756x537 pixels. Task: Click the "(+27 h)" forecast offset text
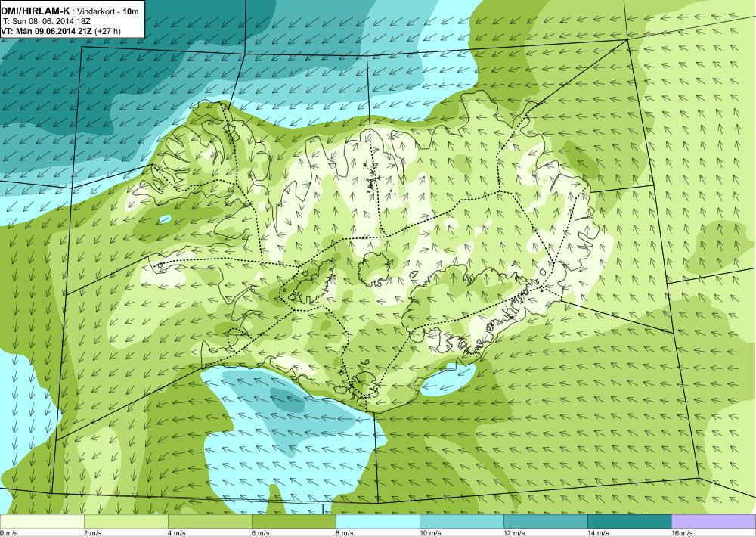point(108,31)
